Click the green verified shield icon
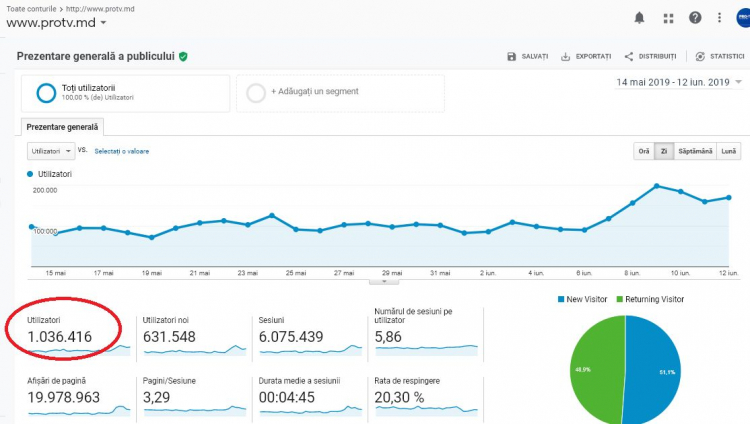The image size is (750, 424). click(x=183, y=56)
